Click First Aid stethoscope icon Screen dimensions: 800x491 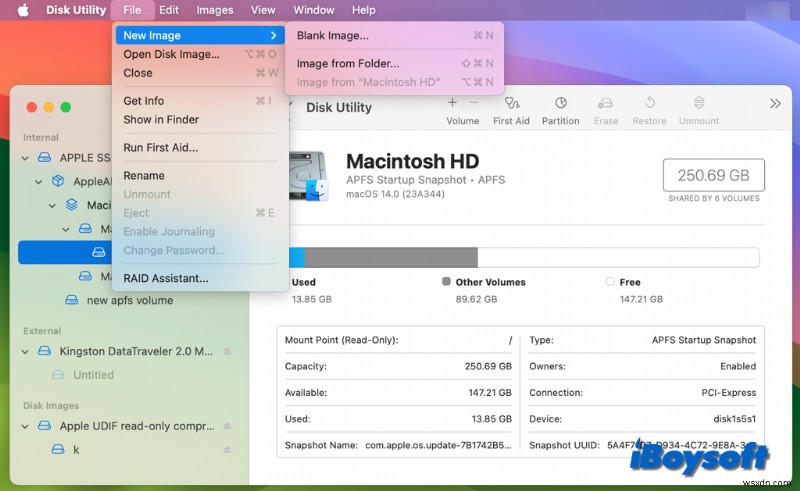coord(511,103)
